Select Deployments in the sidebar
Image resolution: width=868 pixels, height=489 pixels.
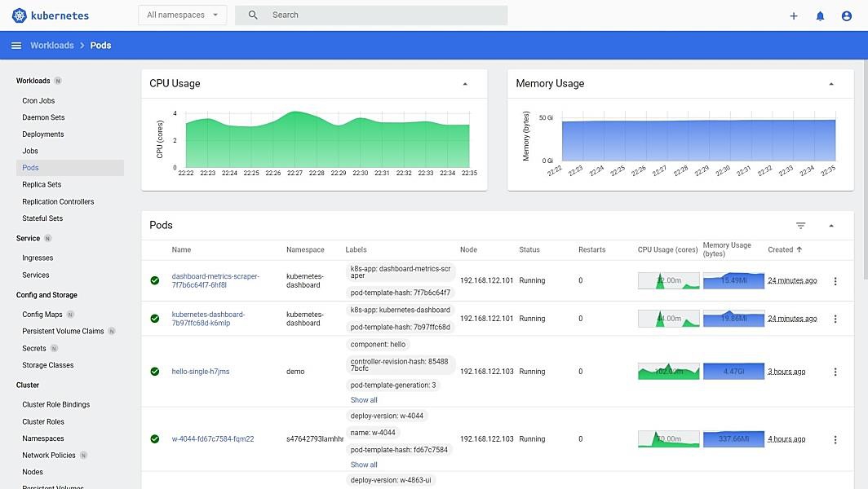click(x=43, y=134)
